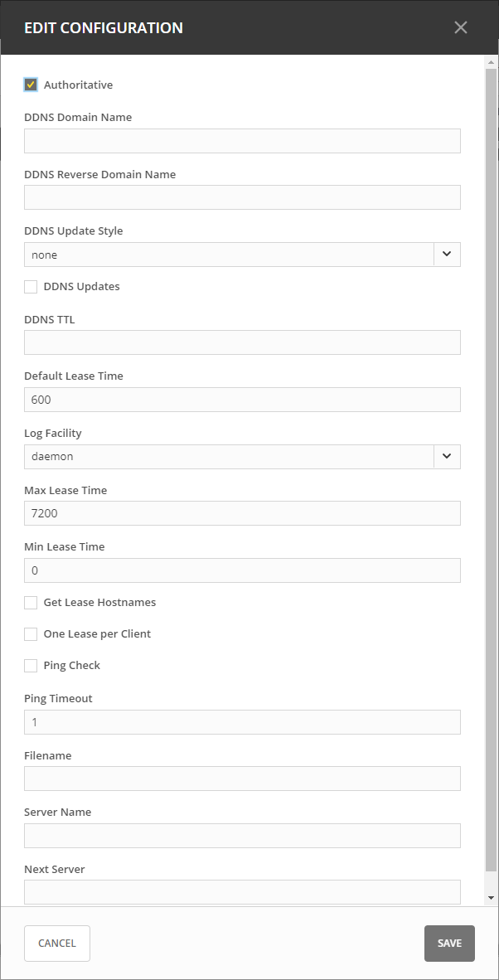This screenshot has width=499, height=980.
Task: Expand the DDNS Update Style dropdown arrow
Action: [x=447, y=255]
